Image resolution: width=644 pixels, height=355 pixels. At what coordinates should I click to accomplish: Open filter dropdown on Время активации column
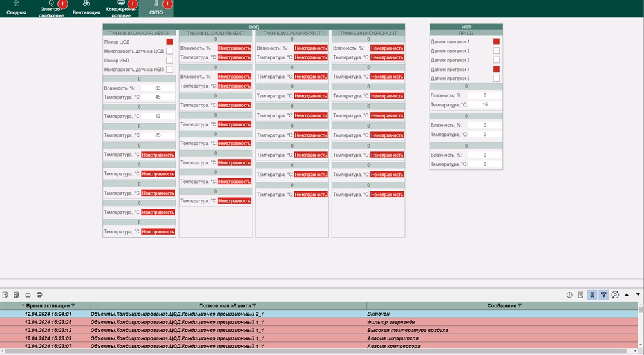pos(73,306)
